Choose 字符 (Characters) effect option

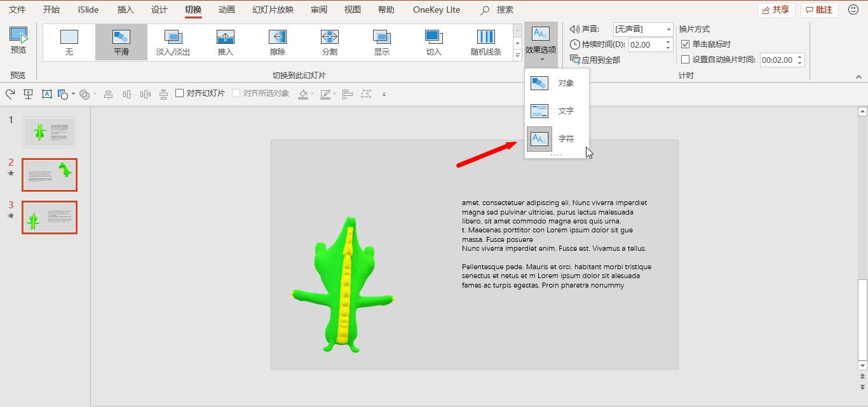click(x=557, y=138)
